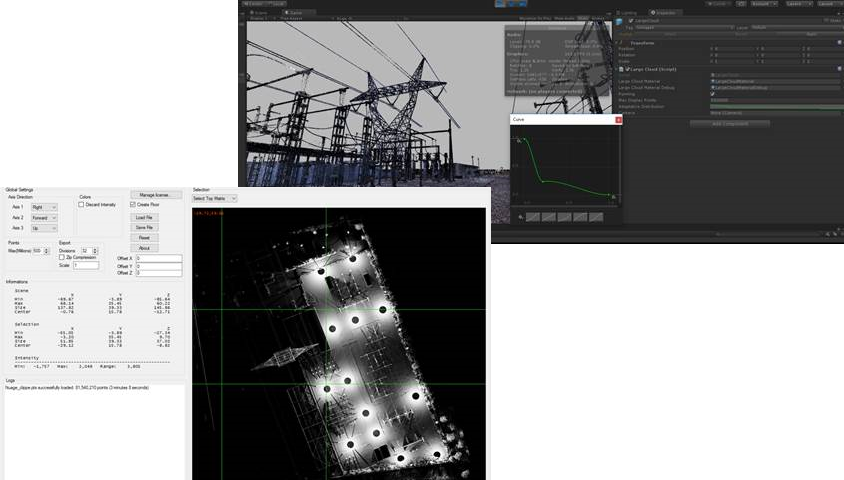
Task: Click the Manage license button
Action: point(155,195)
